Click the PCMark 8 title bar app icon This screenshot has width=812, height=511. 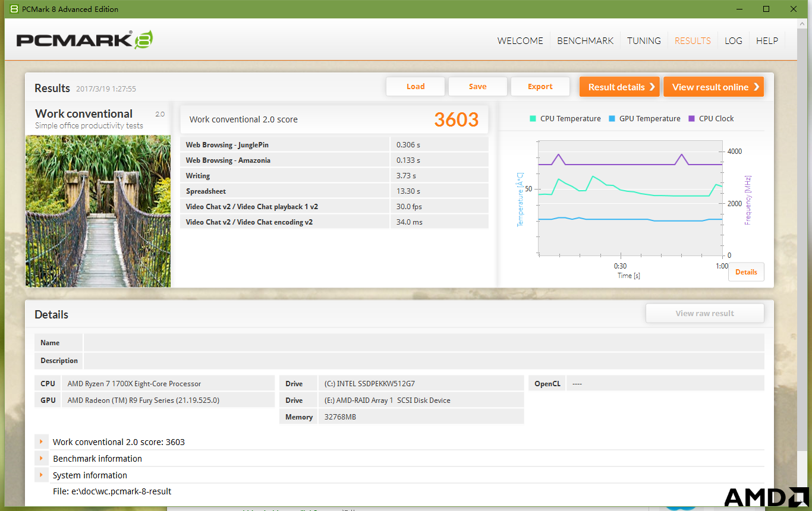[x=14, y=9]
